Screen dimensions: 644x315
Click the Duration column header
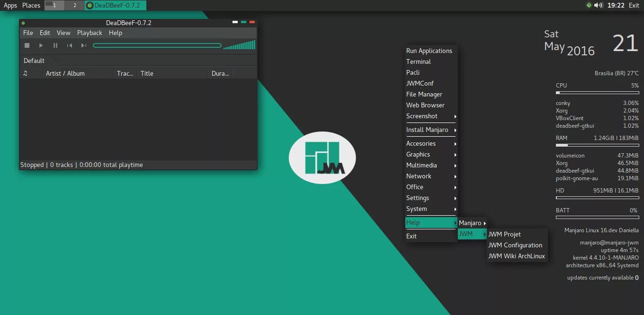[220, 73]
